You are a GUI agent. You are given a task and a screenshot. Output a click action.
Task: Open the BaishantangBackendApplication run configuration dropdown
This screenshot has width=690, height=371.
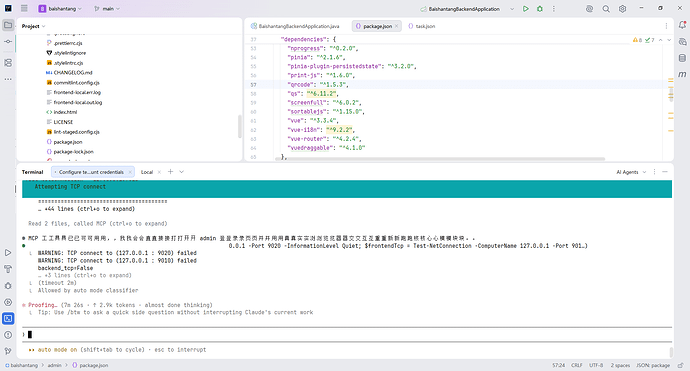click(x=467, y=9)
